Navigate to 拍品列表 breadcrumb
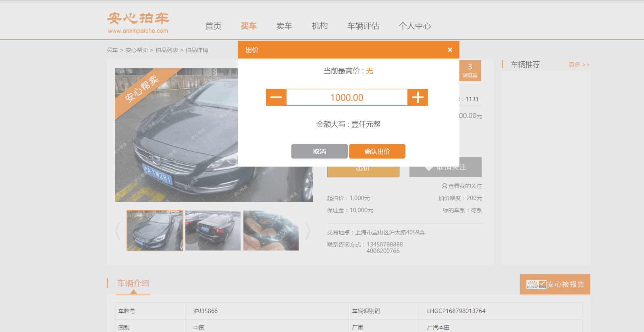This screenshot has width=644, height=332. tap(166, 50)
